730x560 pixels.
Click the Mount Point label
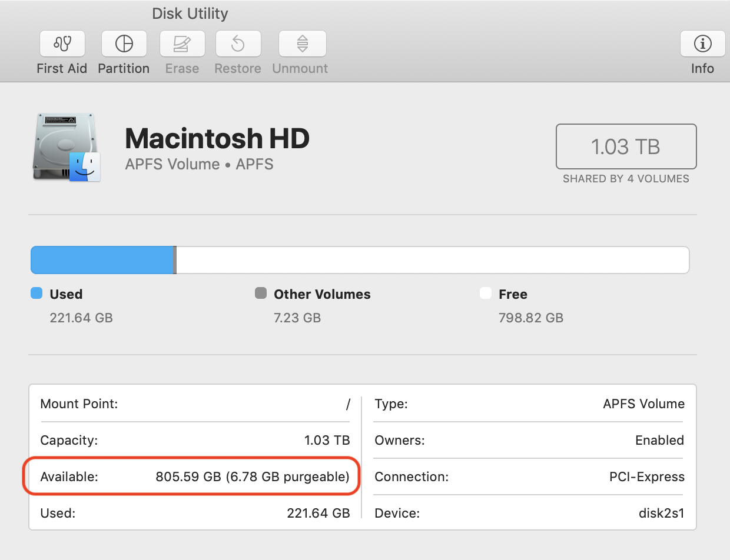point(79,404)
